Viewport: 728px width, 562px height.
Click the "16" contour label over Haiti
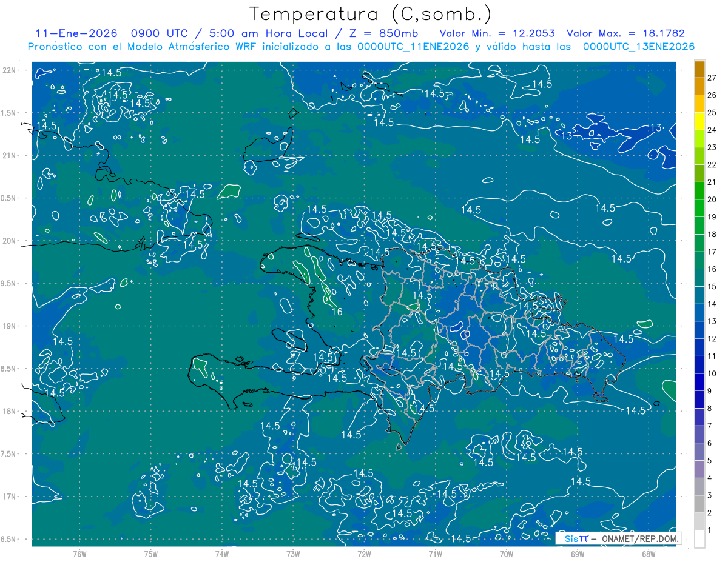pyautogui.click(x=337, y=312)
